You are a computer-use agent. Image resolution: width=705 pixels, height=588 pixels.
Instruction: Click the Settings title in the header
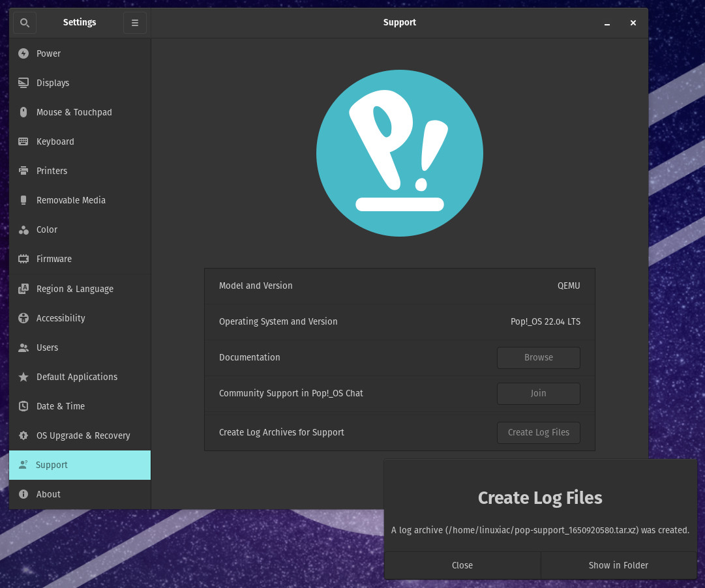(80, 22)
